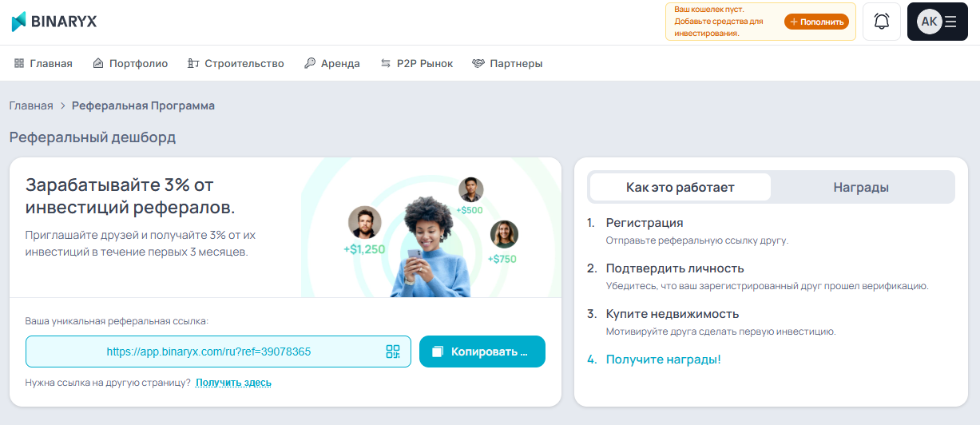Open the Портфолио menu item

point(130,63)
